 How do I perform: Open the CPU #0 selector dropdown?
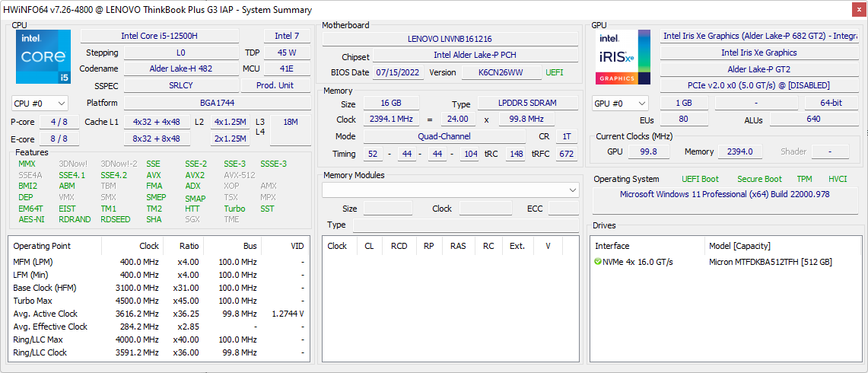tap(40, 103)
